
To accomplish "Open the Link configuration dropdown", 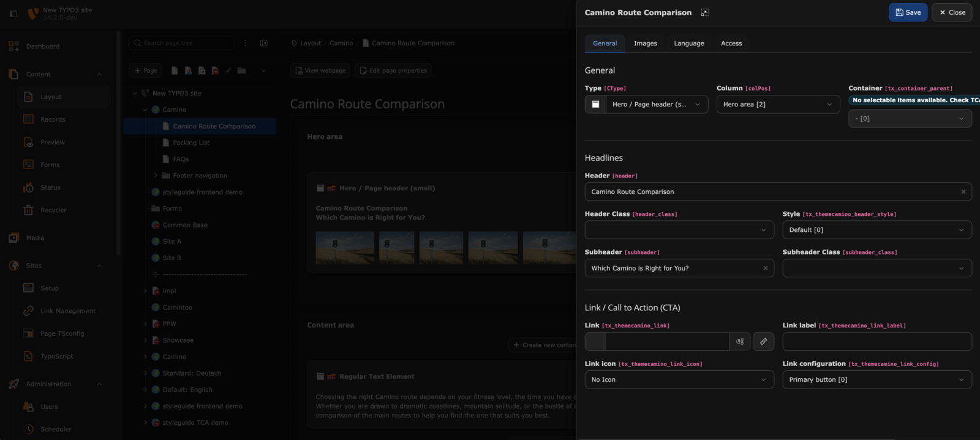I will [x=876, y=380].
